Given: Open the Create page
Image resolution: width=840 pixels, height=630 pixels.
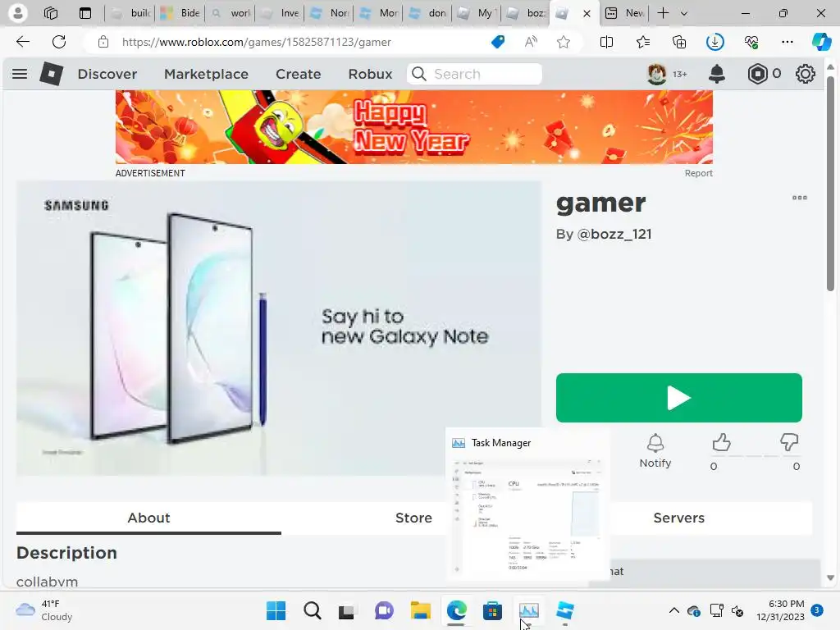Looking at the screenshot, I should [x=299, y=74].
